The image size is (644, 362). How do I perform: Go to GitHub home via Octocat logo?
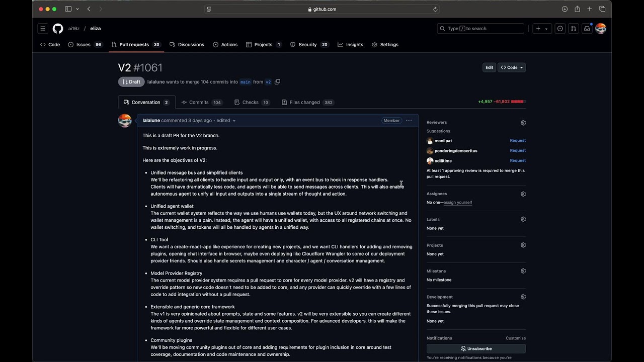pos(58,29)
